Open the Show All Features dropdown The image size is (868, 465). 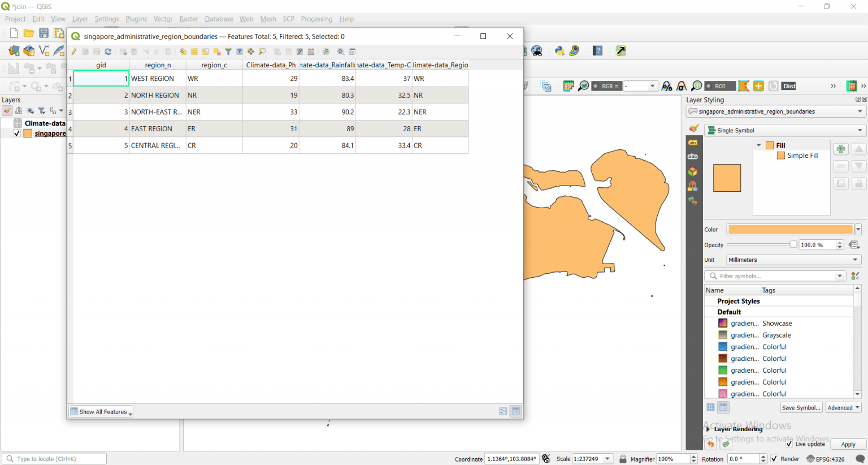100,411
